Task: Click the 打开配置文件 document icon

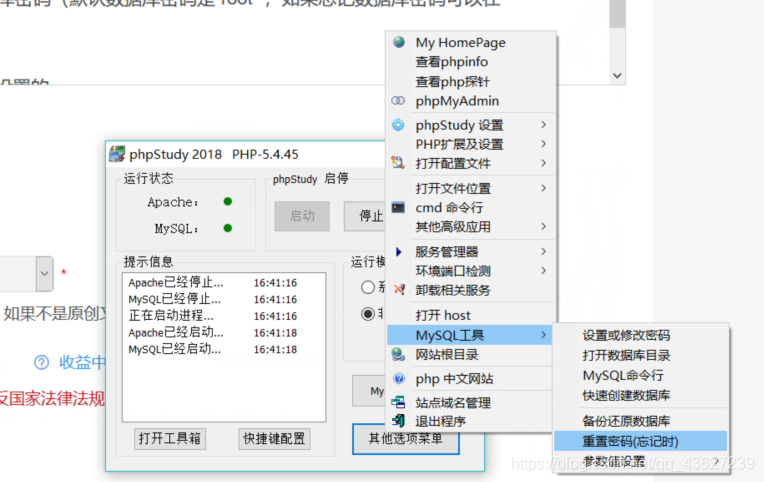Action: tap(398, 162)
